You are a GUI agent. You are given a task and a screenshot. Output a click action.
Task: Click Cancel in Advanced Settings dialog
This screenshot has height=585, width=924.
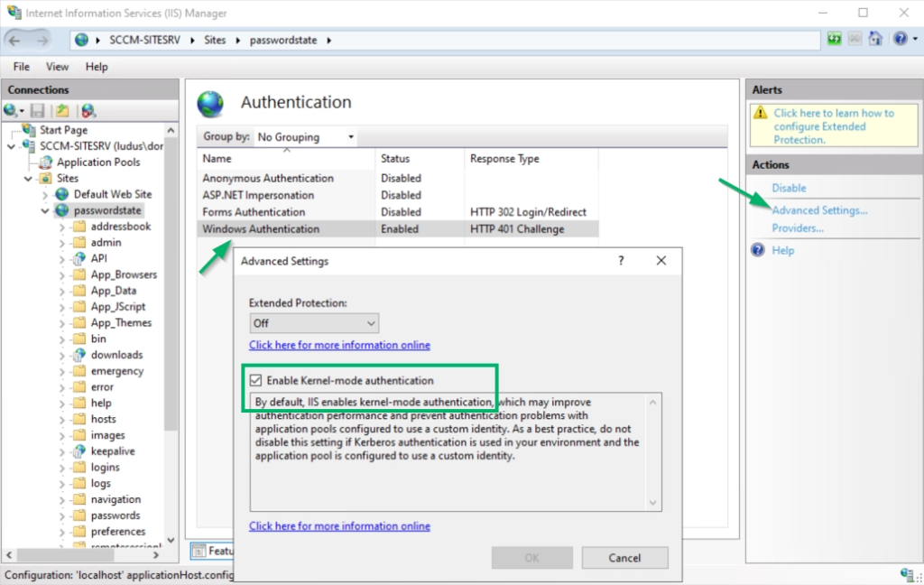click(624, 558)
